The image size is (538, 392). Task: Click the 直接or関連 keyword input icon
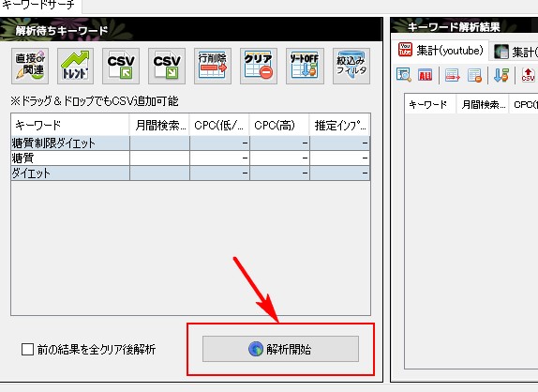[30, 66]
